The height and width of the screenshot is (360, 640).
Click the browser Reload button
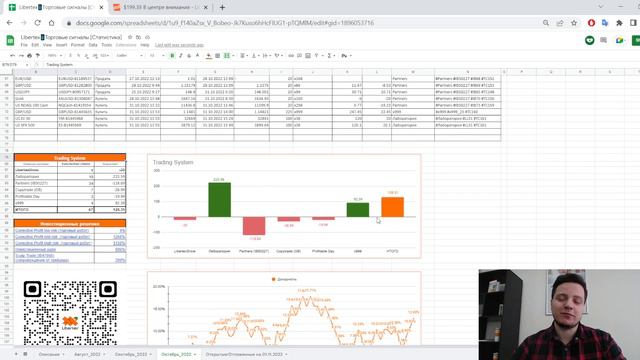click(38, 23)
